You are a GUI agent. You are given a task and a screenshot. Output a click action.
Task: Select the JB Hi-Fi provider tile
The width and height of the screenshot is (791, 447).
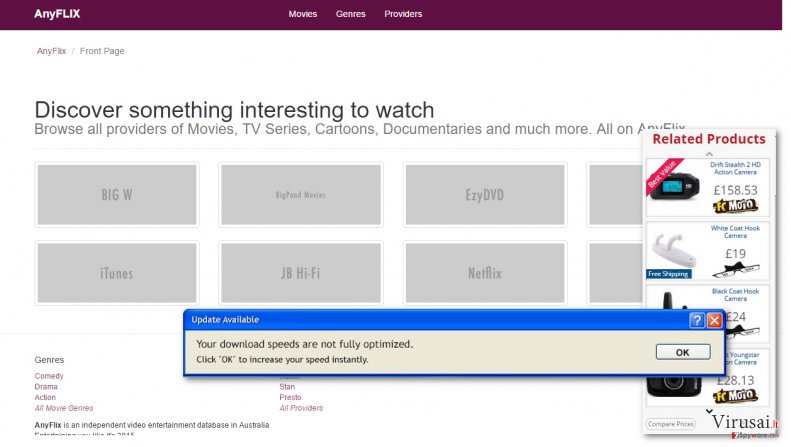point(301,273)
